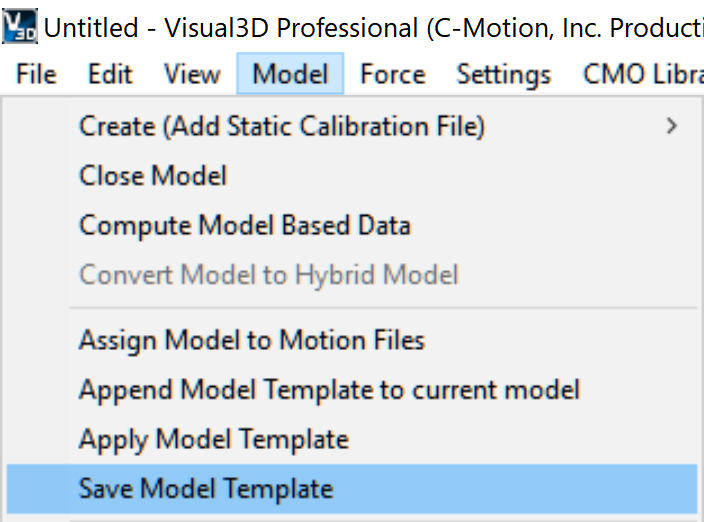
Task: Select Compute Model Based Data
Action: [x=352, y=225]
